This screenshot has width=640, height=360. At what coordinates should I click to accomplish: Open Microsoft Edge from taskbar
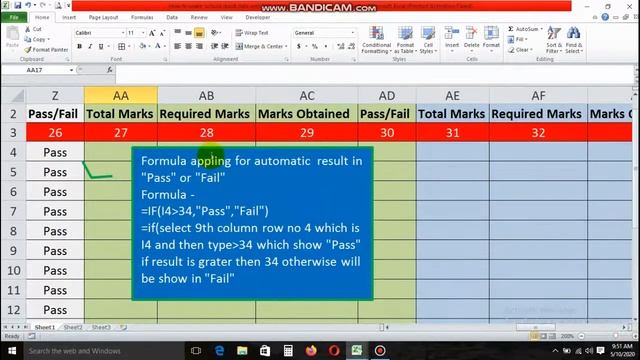pos(219,351)
